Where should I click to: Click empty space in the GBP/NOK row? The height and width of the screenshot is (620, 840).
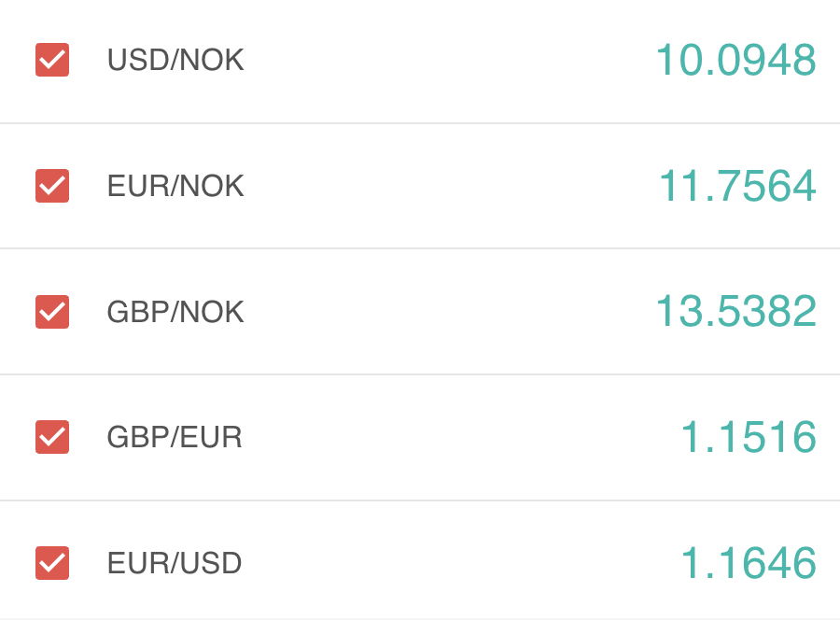pos(448,311)
